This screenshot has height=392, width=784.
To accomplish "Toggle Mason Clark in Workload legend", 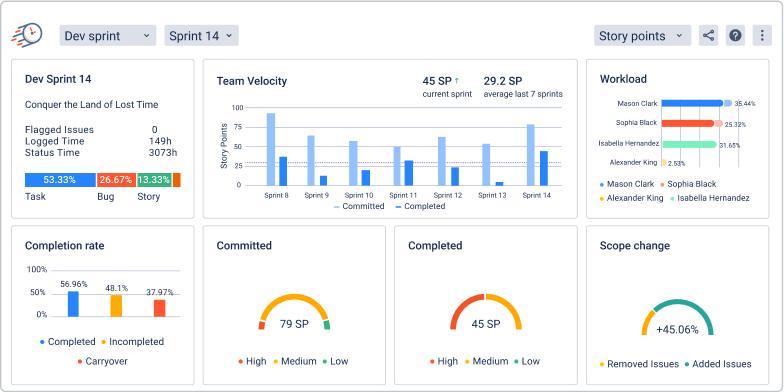I will click(x=627, y=184).
